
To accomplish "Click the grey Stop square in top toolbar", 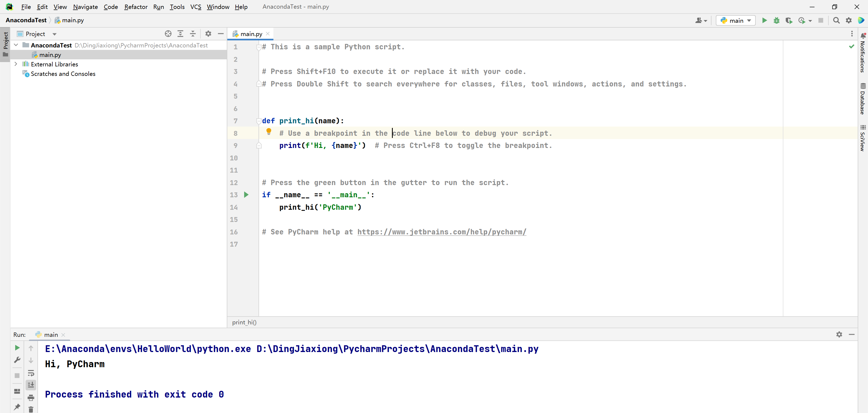I will tap(821, 21).
